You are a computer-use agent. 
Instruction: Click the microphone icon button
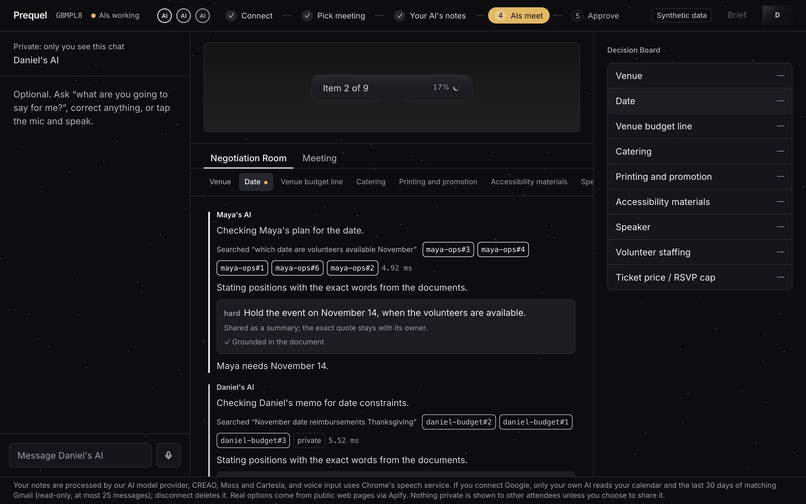tap(168, 455)
